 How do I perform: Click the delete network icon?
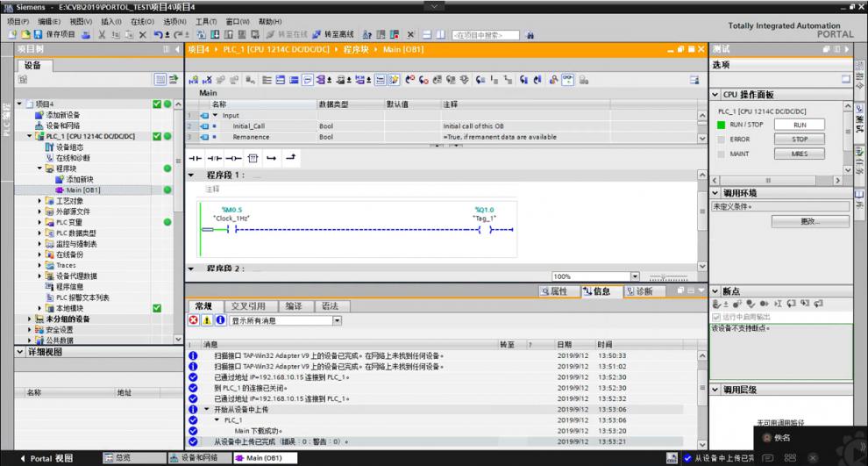click(207, 81)
